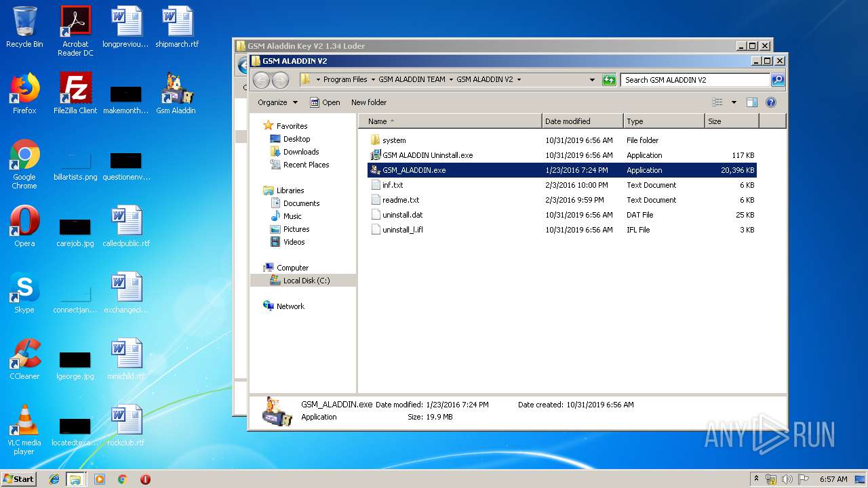Sort by Size column header
Screen dimensions: 868x488
(x=732, y=121)
